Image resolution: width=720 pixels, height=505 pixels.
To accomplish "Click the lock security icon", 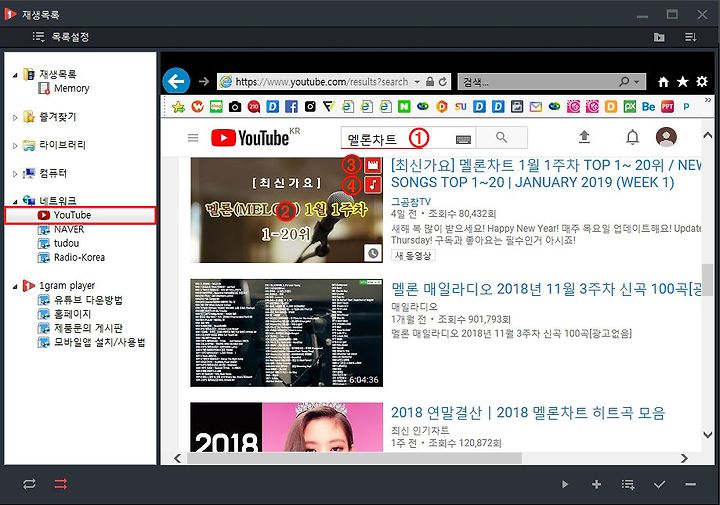I will click(430, 81).
